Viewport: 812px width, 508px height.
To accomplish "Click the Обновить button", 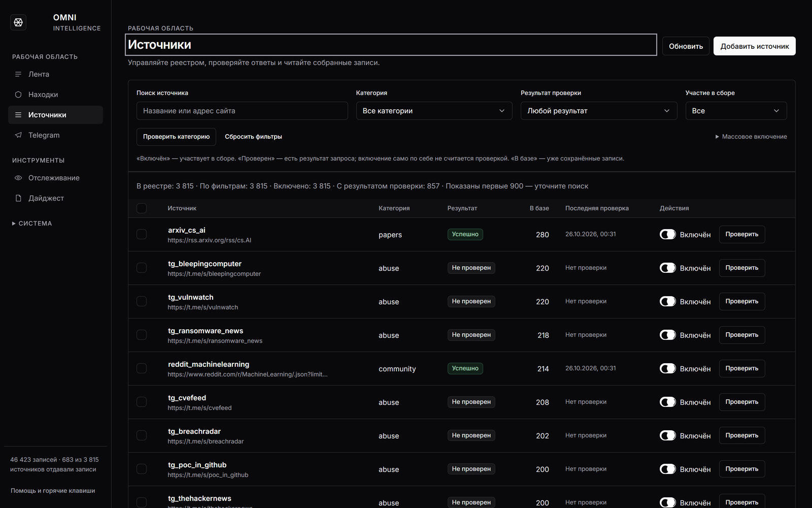I will pyautogui.click(x=686, y=46).
